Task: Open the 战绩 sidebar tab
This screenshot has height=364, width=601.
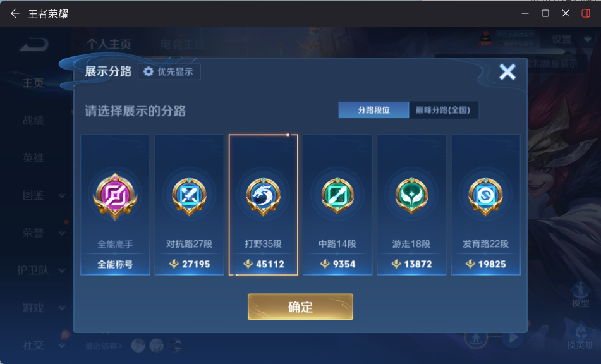Action: [33, 120]
